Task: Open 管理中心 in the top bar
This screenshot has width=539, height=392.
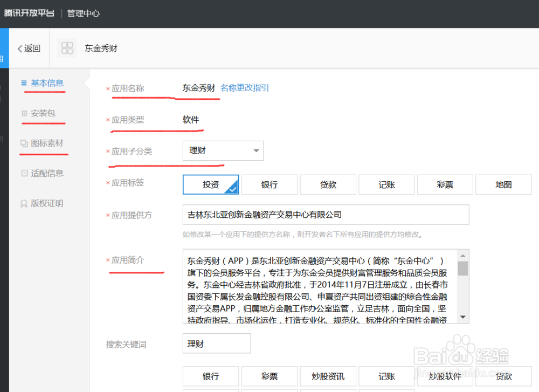Action: click(83, 13)
